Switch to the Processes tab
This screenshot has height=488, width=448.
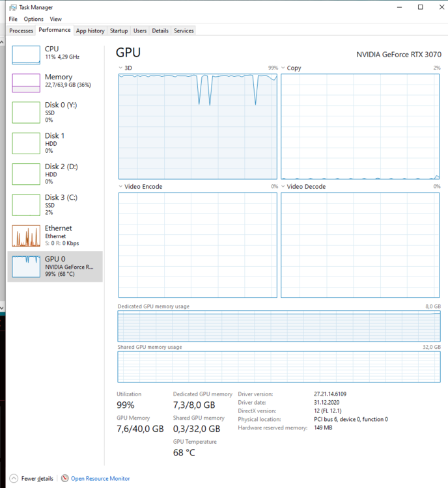pos(21,31)
